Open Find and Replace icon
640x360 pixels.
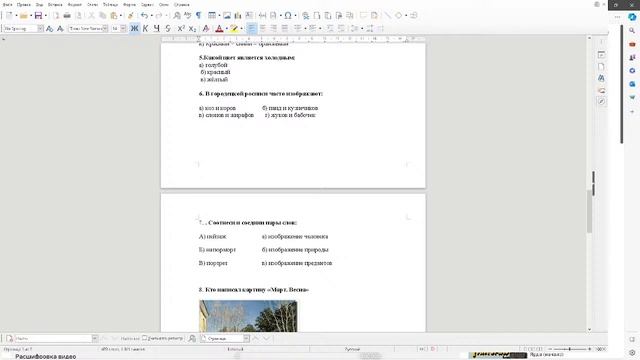click(177, 16)
